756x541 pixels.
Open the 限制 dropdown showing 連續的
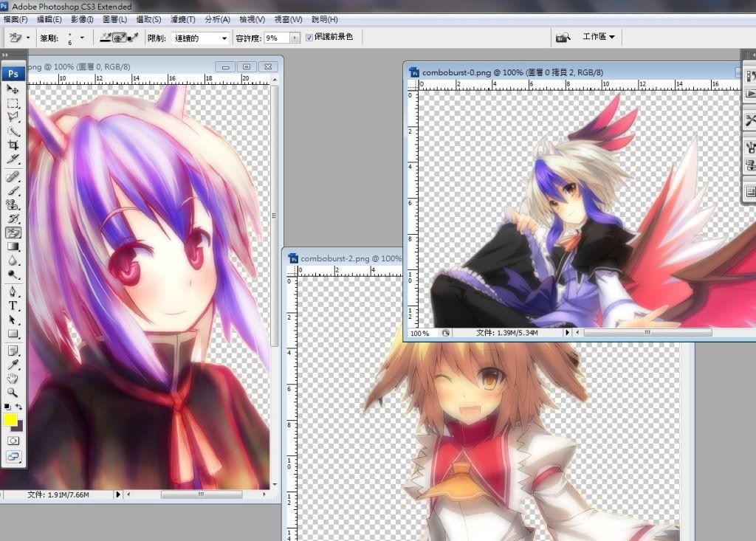pos(200,38)
